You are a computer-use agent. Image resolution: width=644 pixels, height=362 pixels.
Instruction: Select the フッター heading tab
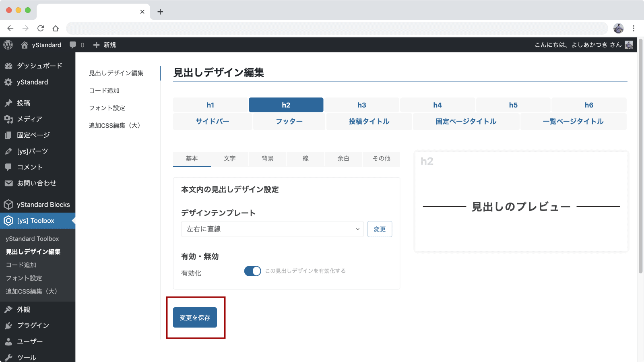pyautogui.click(x=289, y=122)
